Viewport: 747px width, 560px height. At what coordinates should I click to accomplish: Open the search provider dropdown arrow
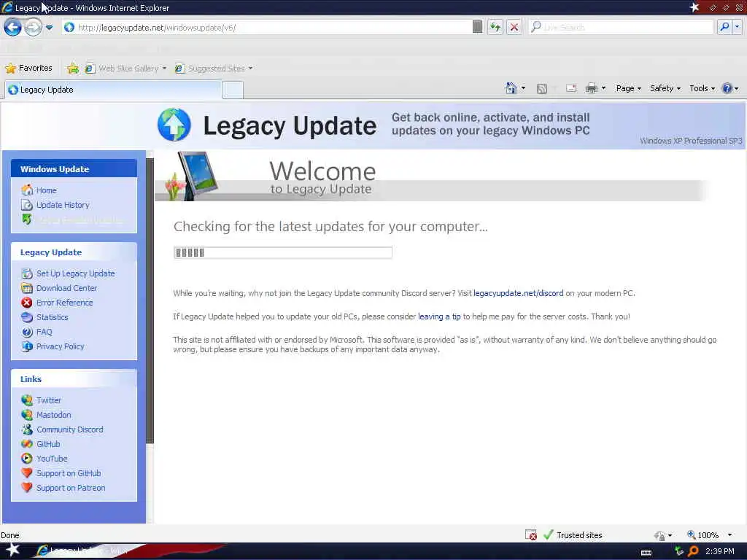738,27
